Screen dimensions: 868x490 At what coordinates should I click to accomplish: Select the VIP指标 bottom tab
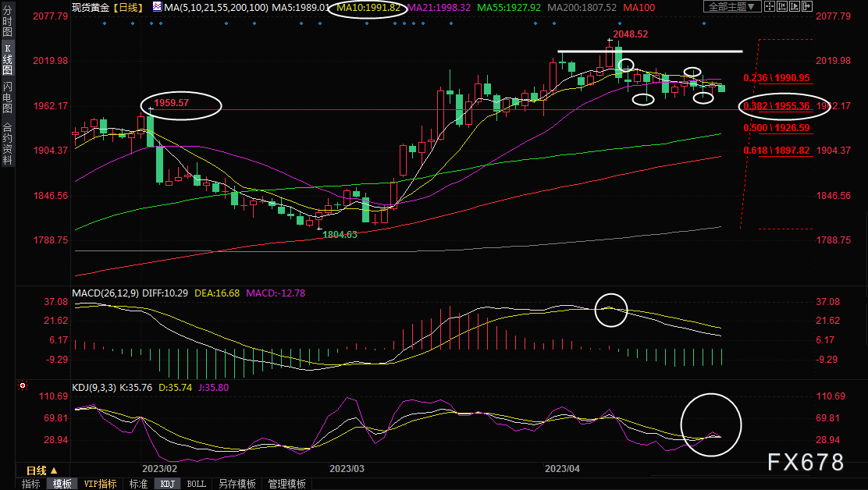pyautogui.click(x=100, y=484)
